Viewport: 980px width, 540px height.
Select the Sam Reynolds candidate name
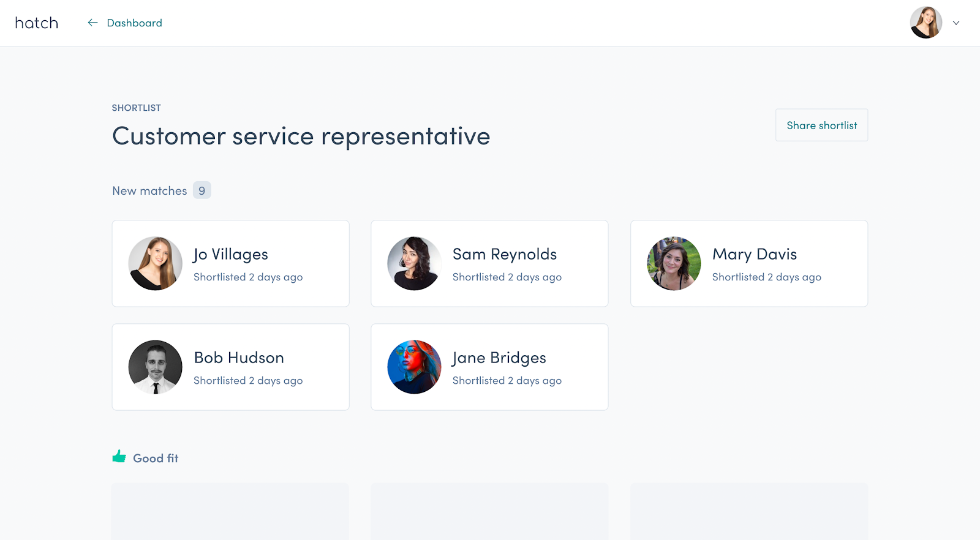pyautogui.click(x=505, y=254)
